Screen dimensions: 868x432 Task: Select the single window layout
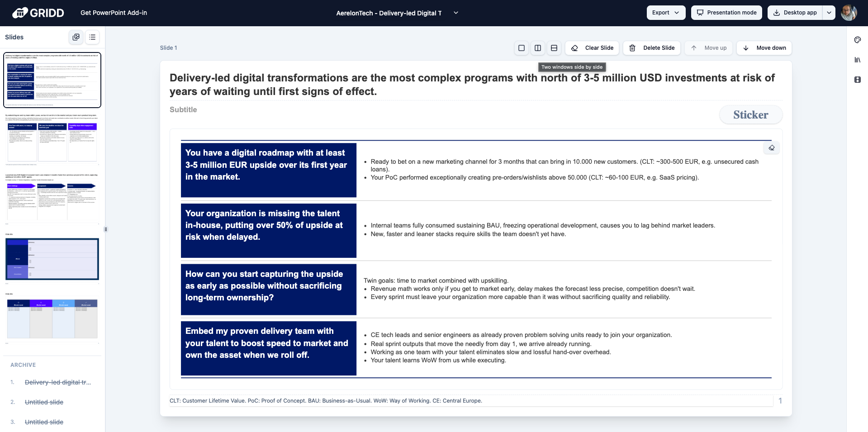[x=522, y=48]
